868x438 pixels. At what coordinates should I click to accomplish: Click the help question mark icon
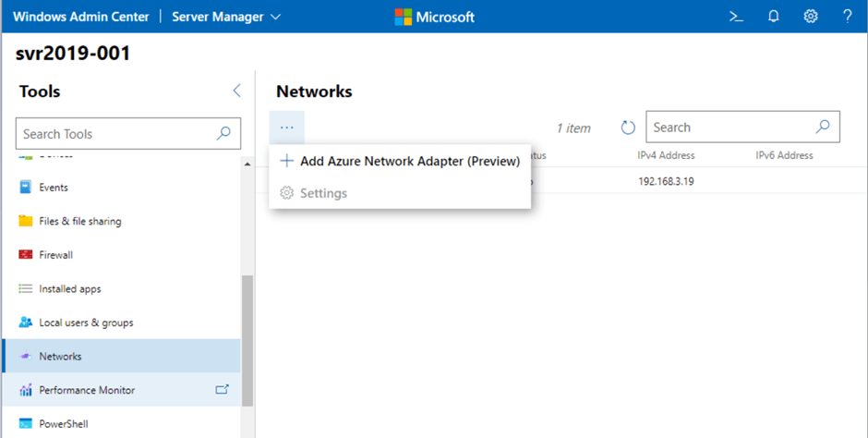848,17
